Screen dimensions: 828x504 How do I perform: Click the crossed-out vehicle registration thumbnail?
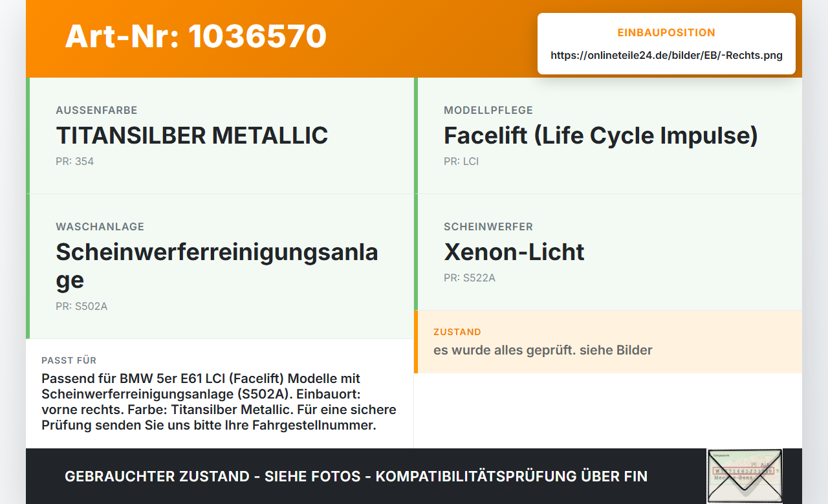pyautogui.click(x=745, y=476)
